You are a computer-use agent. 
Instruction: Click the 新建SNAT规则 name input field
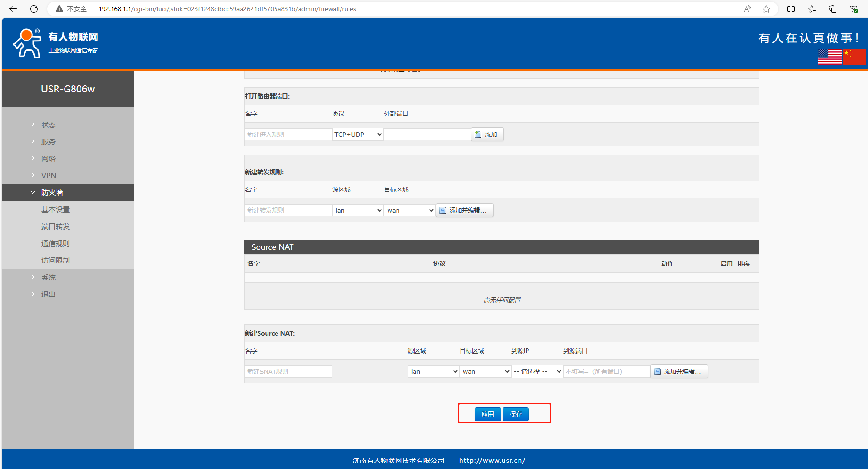288,371
